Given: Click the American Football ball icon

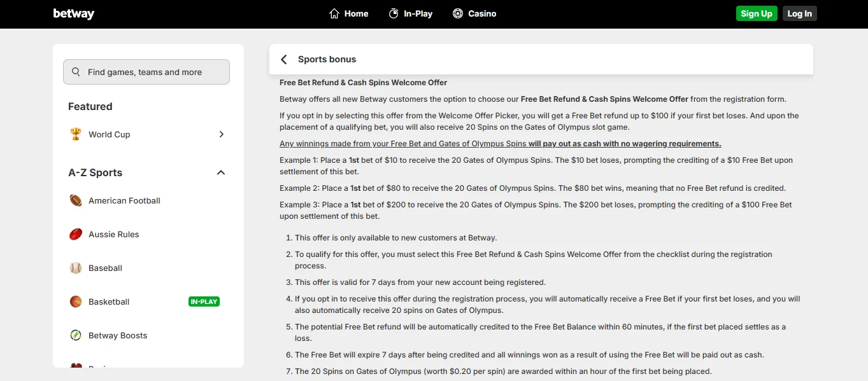Looking at the screenshot, I should 76,200.
